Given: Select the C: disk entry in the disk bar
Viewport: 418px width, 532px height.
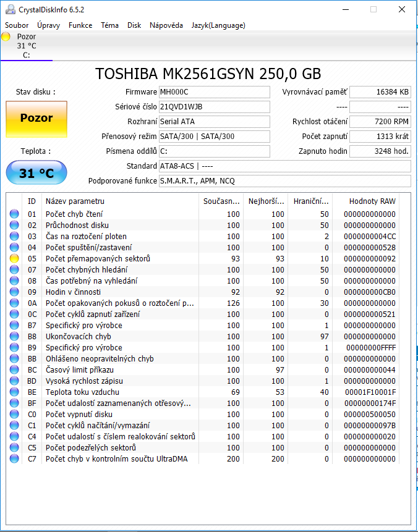Looking at the screenshot, I should 26,46.
